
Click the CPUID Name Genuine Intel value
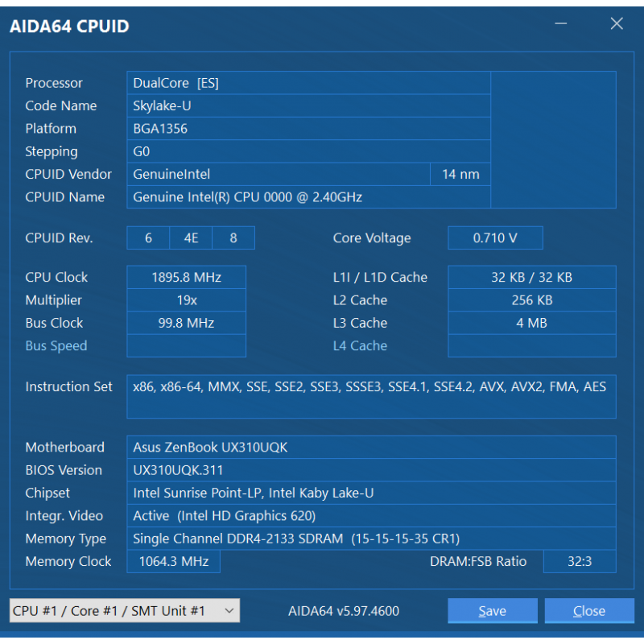308,197
